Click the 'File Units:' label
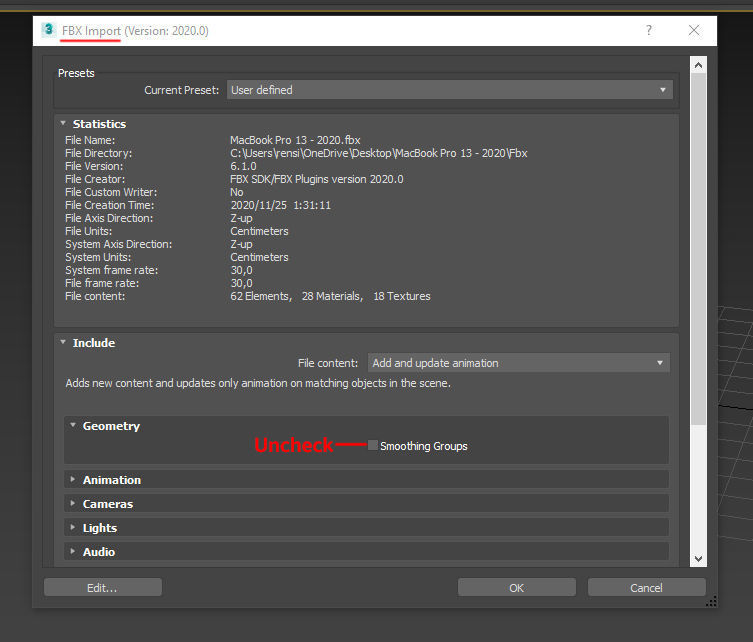 click(x=88, y=231)
